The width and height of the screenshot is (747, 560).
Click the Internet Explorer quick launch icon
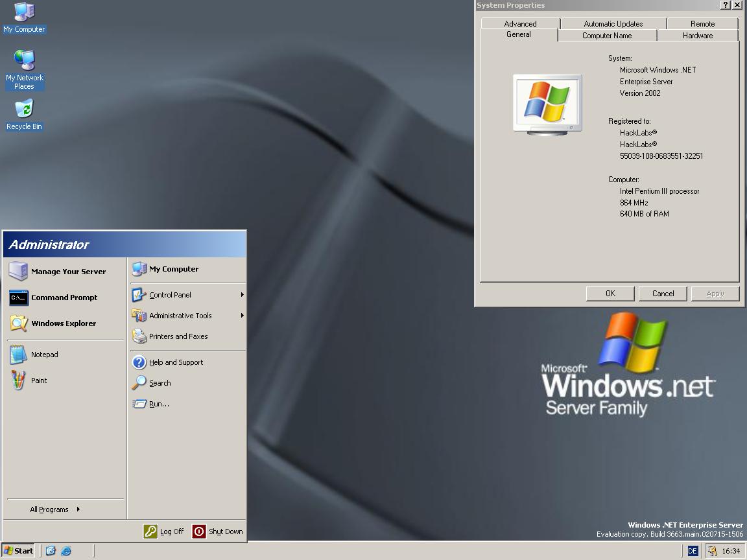(66, 551)
